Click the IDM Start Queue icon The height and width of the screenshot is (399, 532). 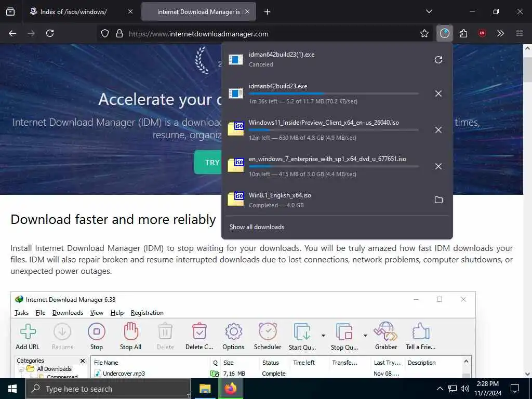click(x=302, y=336)
